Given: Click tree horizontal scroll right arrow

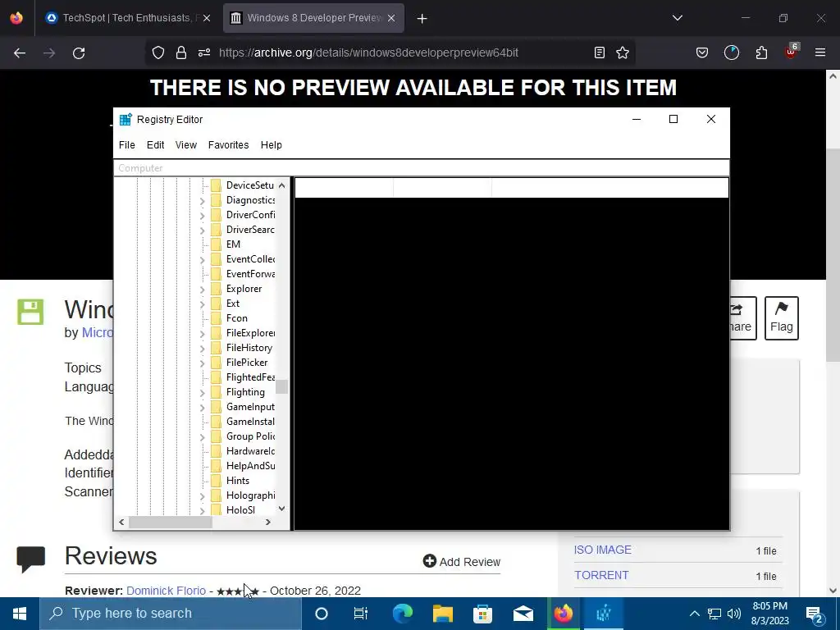Looking at the screenshot, I should click(x=268, y=523).
